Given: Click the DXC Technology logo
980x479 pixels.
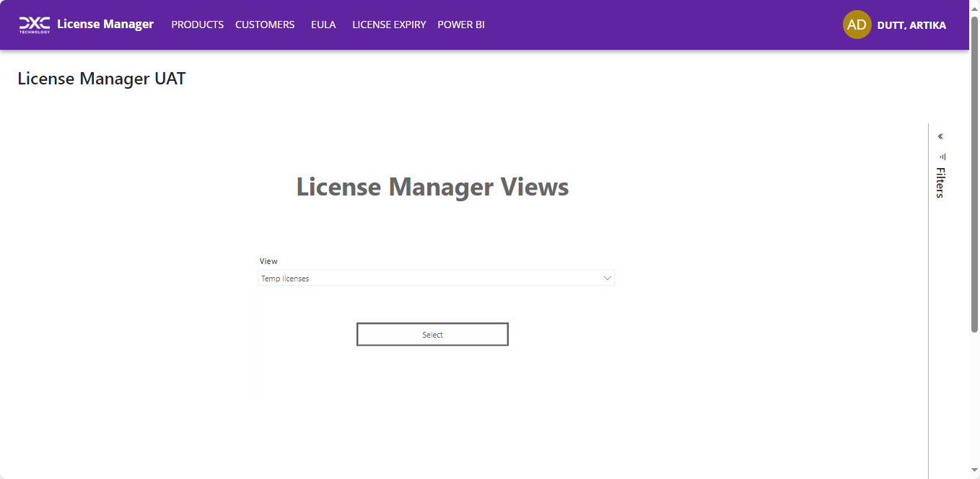Looking at the screenshot, I should click(x=34, y=25).
